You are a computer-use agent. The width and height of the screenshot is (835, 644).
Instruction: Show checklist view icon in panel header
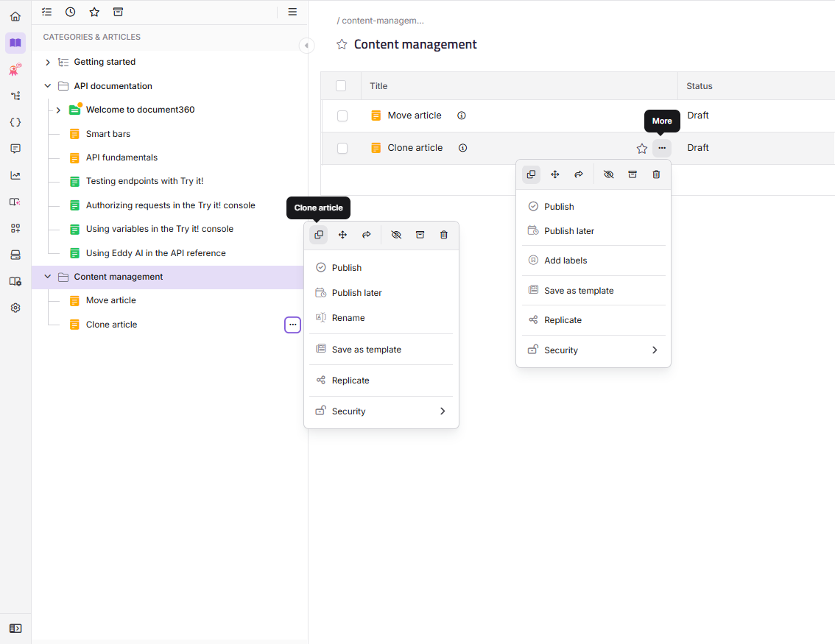click(x=47, y=12)
